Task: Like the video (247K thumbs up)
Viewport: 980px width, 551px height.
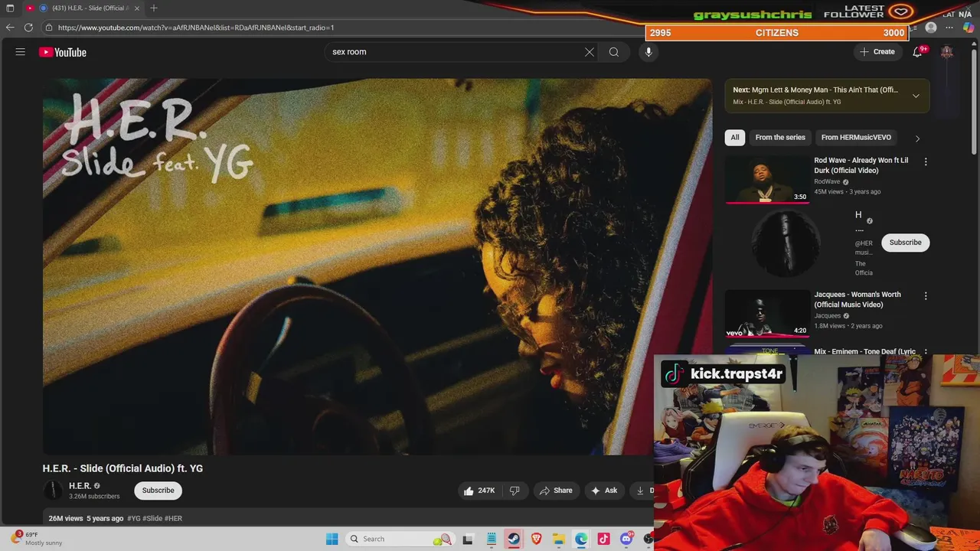Action: tap(479, 491)
